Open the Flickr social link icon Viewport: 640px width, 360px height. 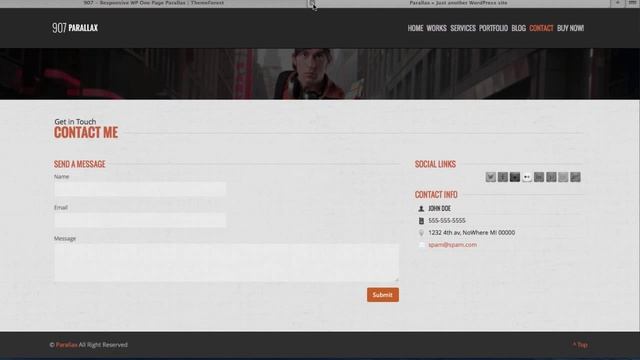(x=527, y=177)
